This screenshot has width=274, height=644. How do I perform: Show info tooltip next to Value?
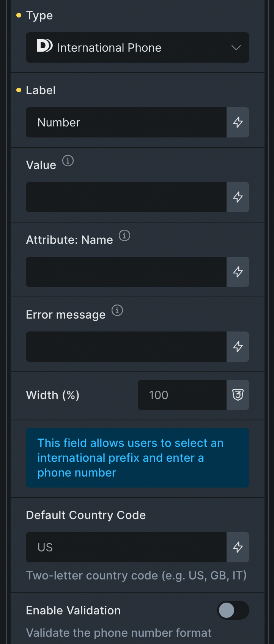pyautogui.click(x=68, y=161)
